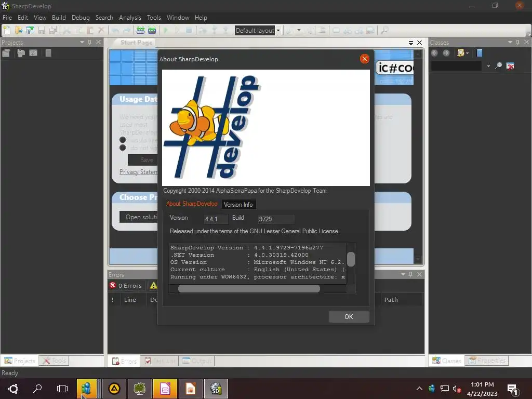Select the About SharpDevelop tab
This screenshot has width=532, height=399.
pyautogui.click(x=192, y=204)
